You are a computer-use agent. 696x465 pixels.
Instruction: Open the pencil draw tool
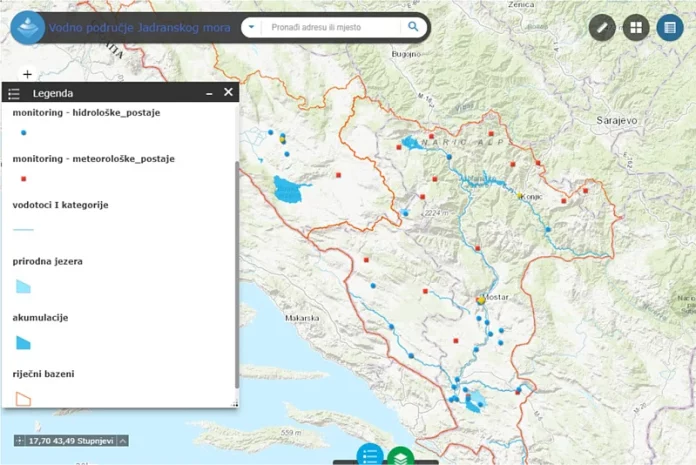pyautogui.click(x=602, y=28)
